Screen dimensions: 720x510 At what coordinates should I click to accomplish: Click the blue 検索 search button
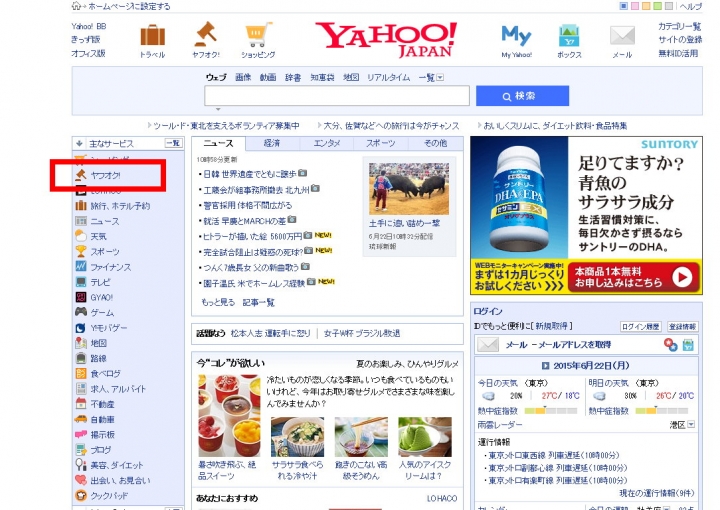pos(523,96)
